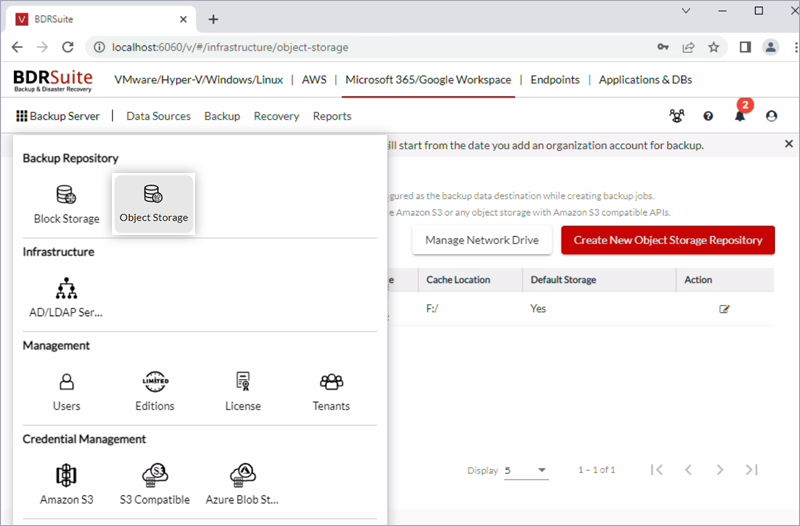The image size is (800, 526).
Task: Open the Data Sources menu
Action: tap(158, 116)
